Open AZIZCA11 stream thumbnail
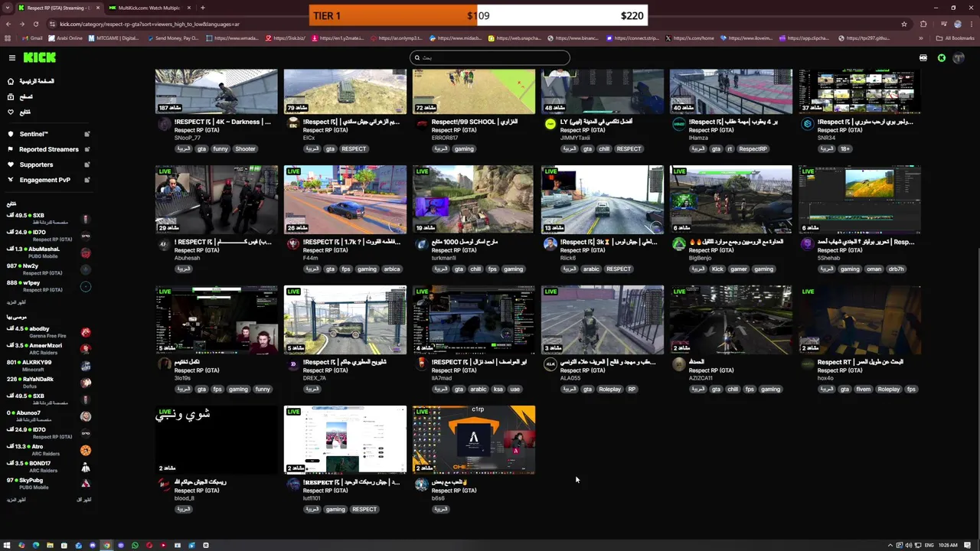Screen dimensions: 980x551 (731, 319)
